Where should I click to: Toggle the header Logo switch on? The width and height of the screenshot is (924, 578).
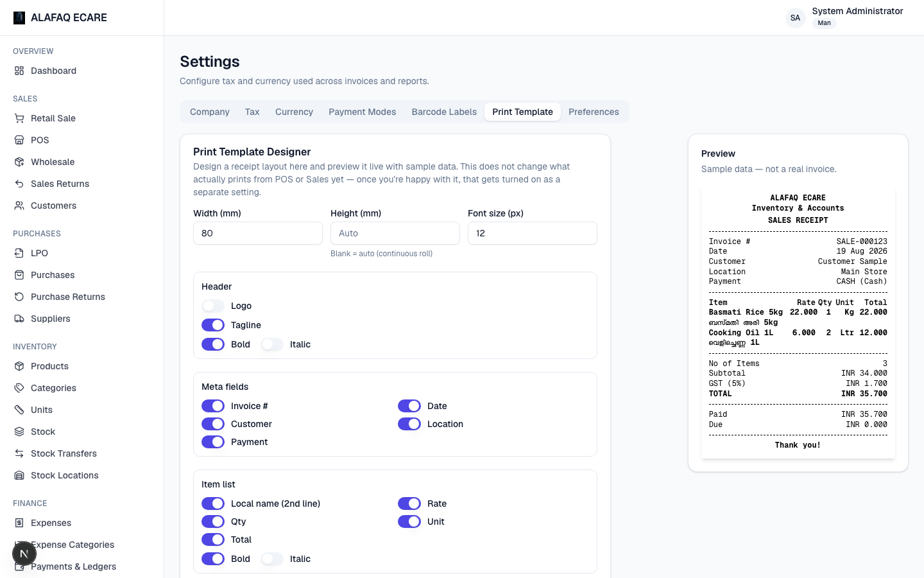coord(213,306)
